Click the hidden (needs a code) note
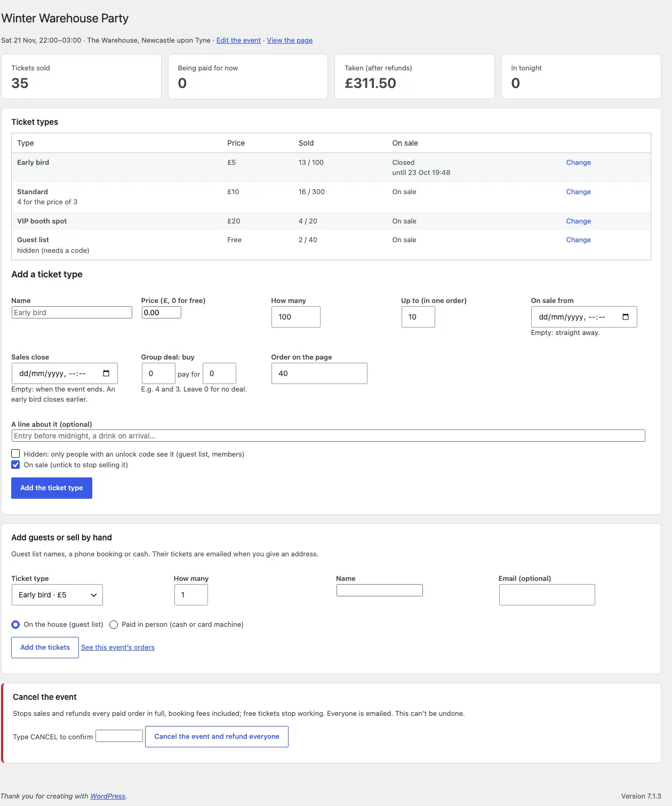672x806 pixels. 53,250
